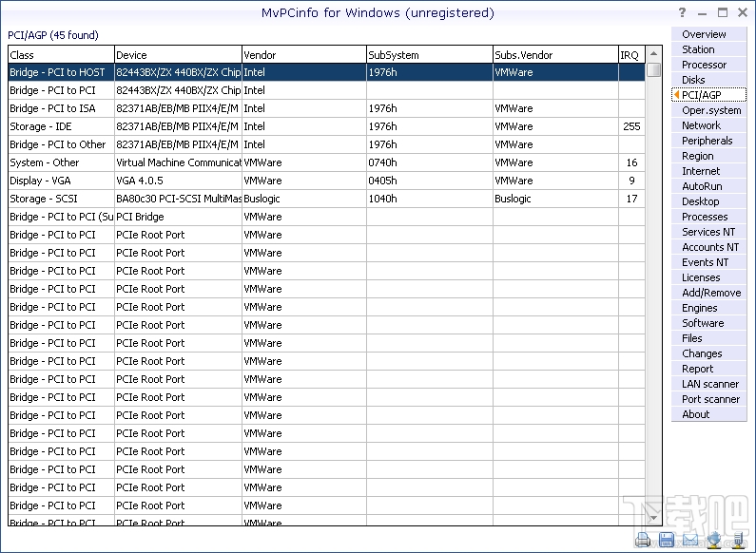756x553 pixels.
Task: Open Services NT page
Action: point(708,232)
